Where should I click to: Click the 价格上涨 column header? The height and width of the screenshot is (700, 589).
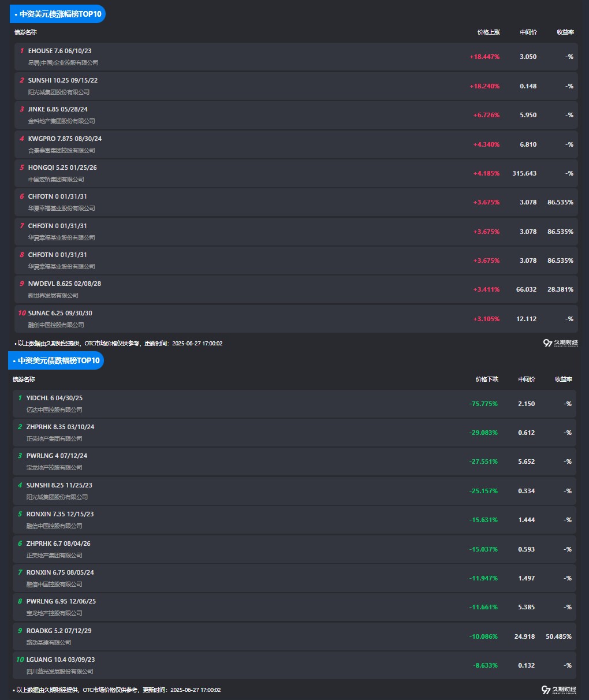tap(489, 32)
